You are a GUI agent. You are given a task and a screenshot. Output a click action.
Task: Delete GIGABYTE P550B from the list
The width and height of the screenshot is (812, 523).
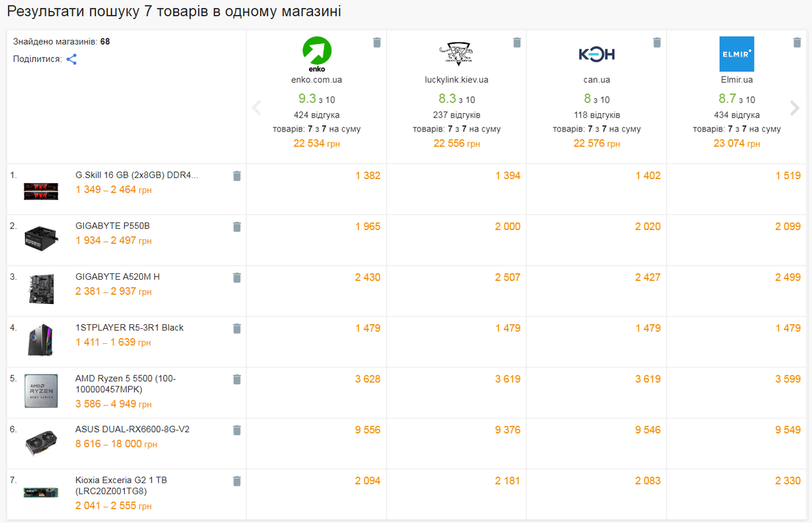tap(237, 227)
